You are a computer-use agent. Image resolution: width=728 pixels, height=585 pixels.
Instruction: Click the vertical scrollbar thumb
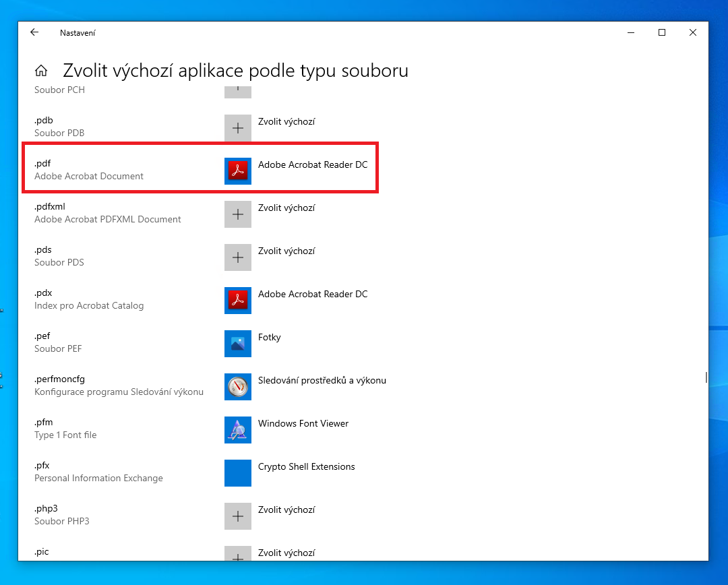[x=706, y=377]
